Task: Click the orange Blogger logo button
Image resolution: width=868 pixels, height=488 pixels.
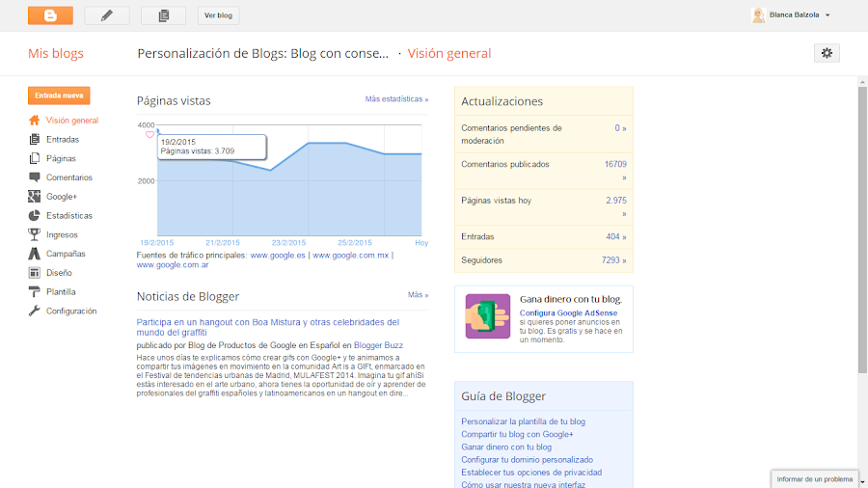Action: [50, 15]
